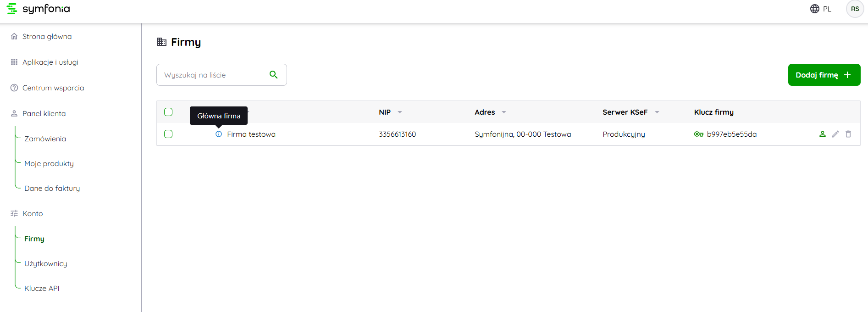
Task: Open Klucze API in the sidebar
Action: tap(42, 289)
